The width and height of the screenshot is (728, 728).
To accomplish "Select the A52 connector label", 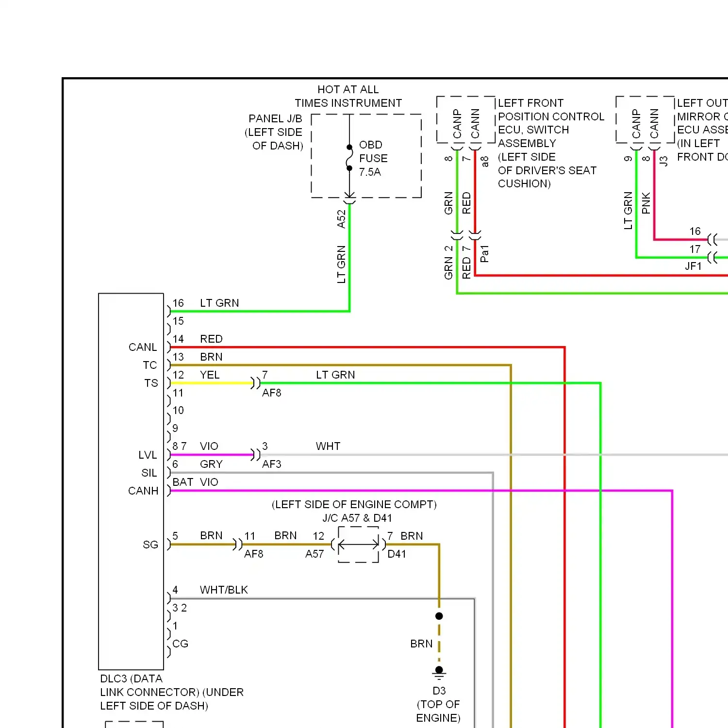I will pyautogui.click(x=341, y=218).
